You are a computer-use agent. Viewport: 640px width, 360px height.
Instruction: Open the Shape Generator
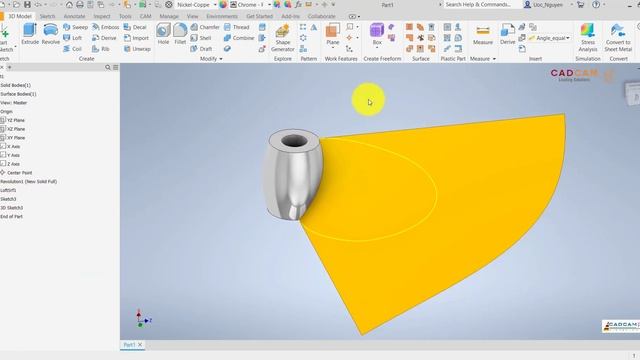point(282,38)
